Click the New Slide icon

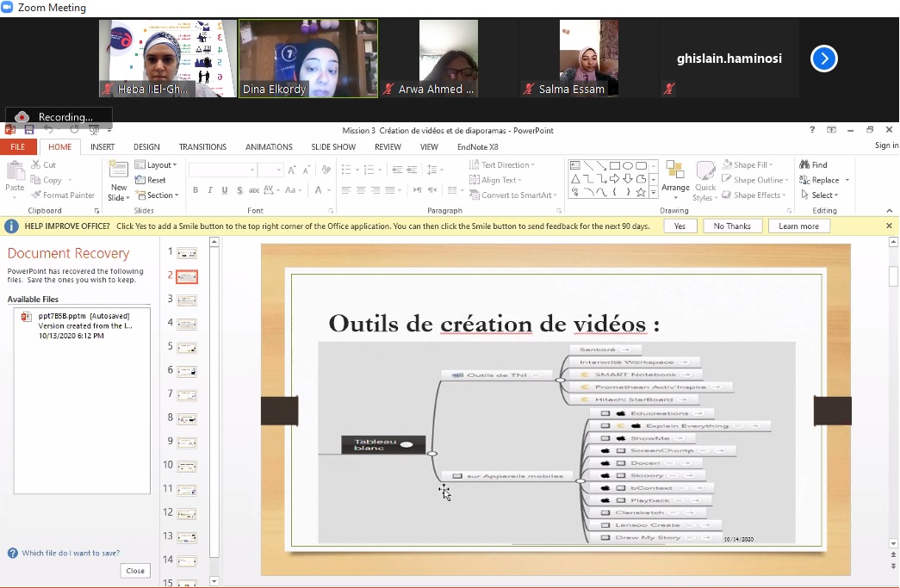click(119, 172)
